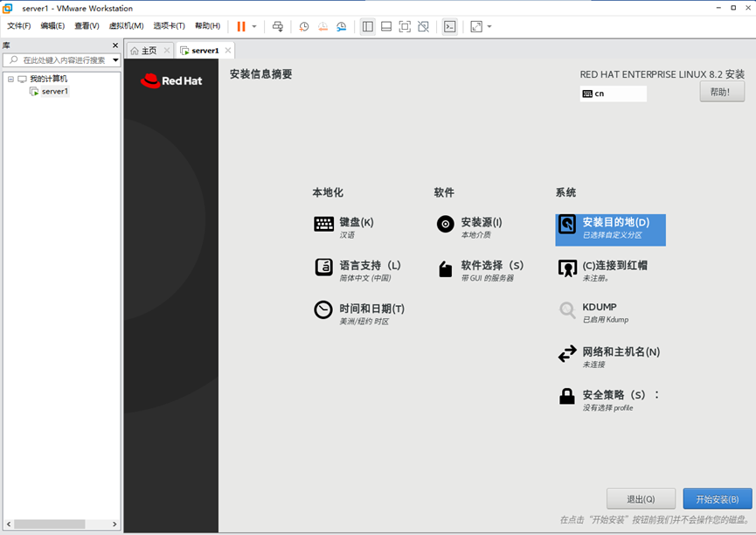Open the 查看(V) menu
Viewport: 756px width, 535px height.
87,26
